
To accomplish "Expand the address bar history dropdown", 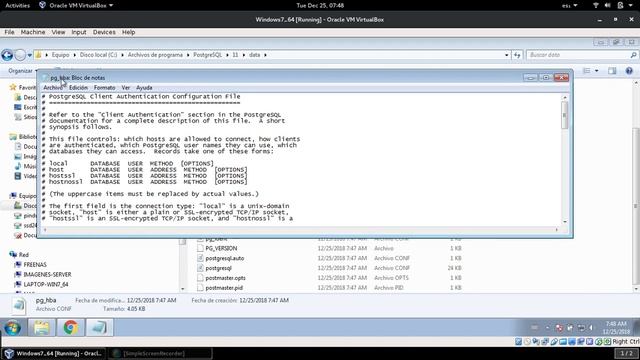I will coord(507,55).
